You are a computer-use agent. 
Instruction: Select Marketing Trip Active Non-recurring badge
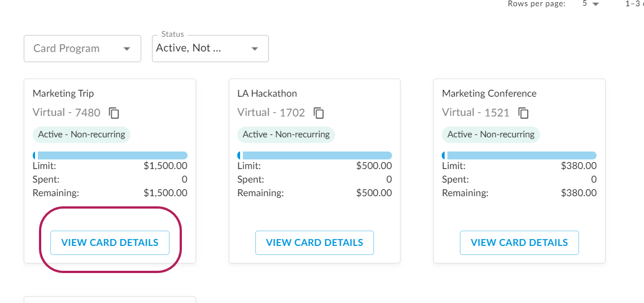[82, 135]
